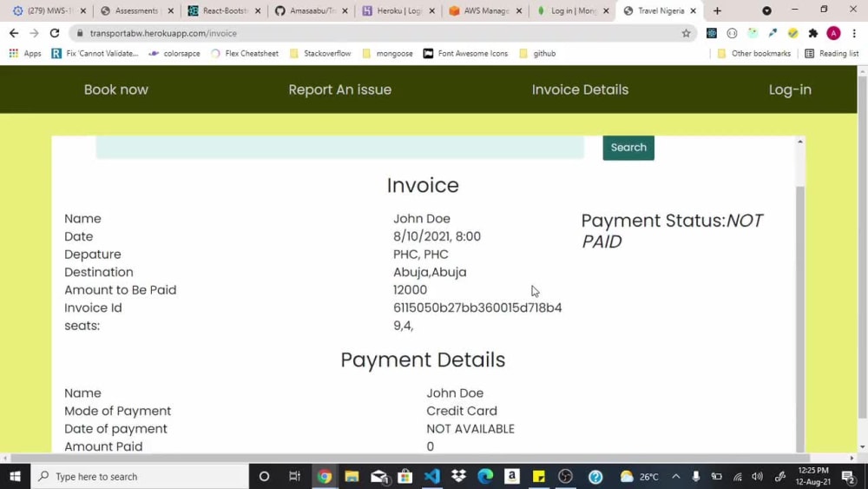This screenshot has height=489, width=868.
Task: Open Sticky Notes from the taskbar
Action: [539, 476]
